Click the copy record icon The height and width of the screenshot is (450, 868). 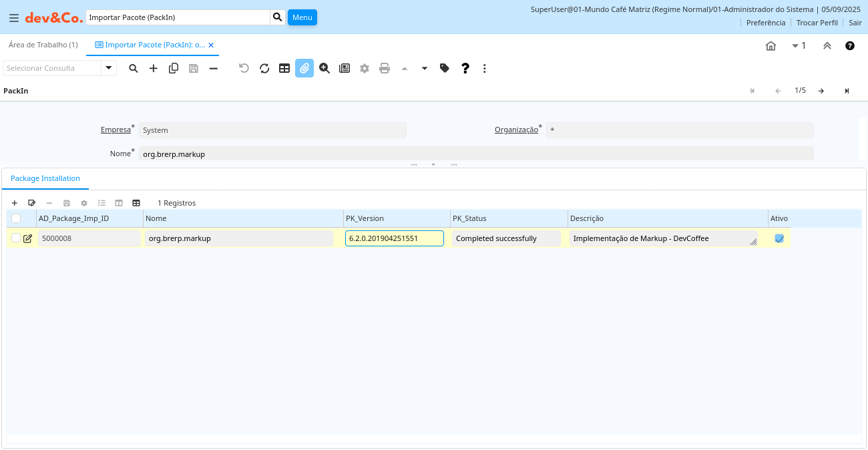[x=174, y=68]
